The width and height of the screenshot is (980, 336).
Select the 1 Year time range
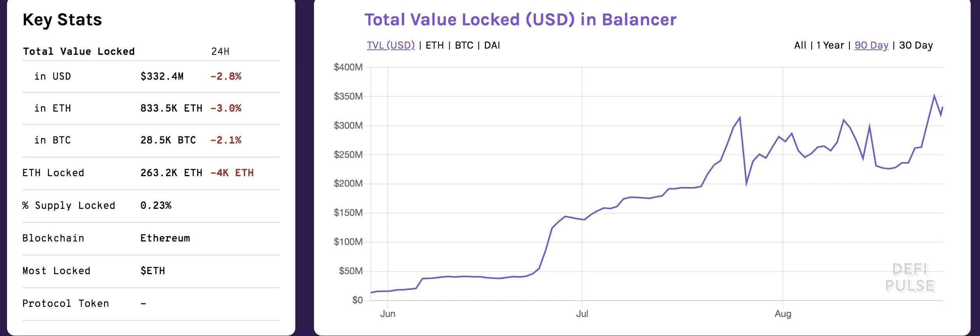pyautogui.click(x=830, y=45)
